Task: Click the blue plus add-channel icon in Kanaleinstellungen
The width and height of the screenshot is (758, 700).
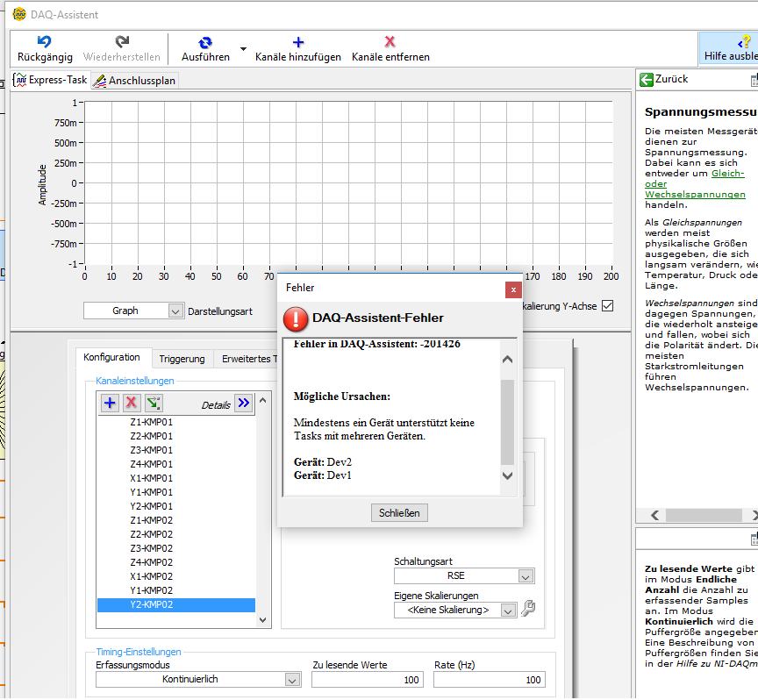Action: click(x=110, y=403)
